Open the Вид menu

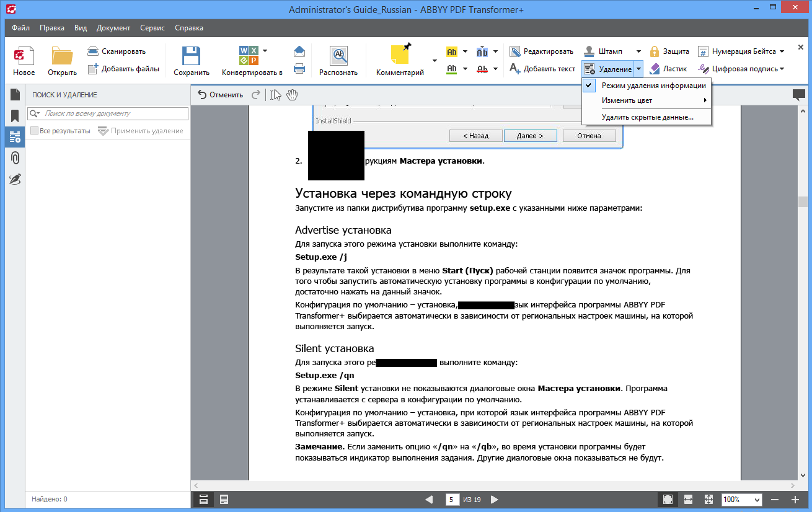81,28
